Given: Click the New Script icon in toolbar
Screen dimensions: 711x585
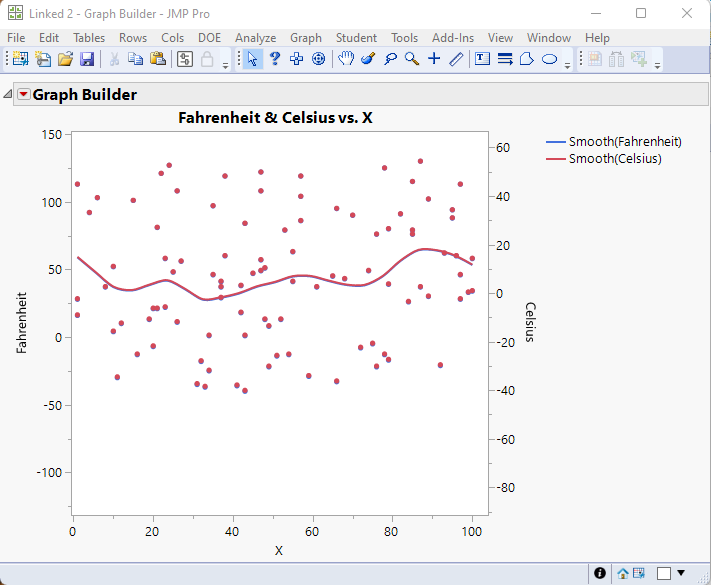Looking at the screenshot, I should [43, 59].
